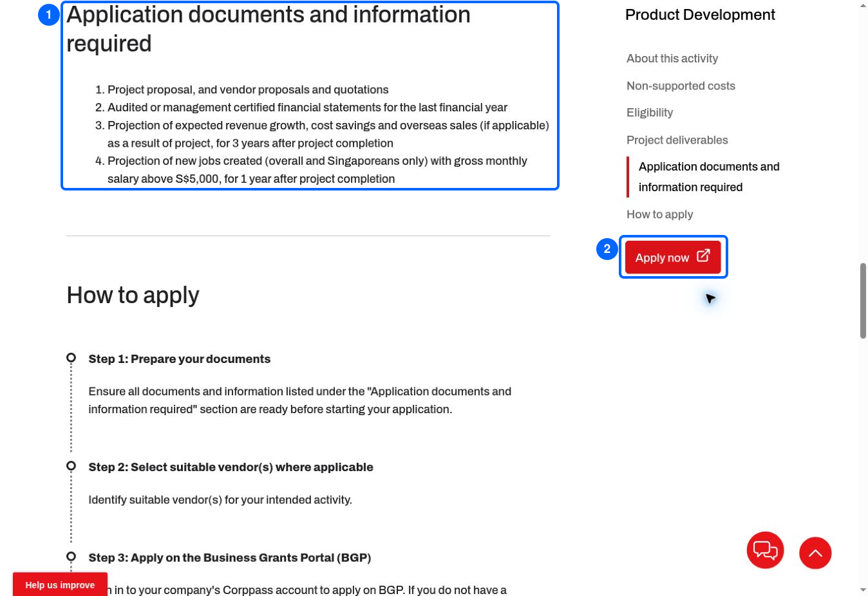
Task: Click the page vertical scrollbar thumb
Action: tap(863, 300)
